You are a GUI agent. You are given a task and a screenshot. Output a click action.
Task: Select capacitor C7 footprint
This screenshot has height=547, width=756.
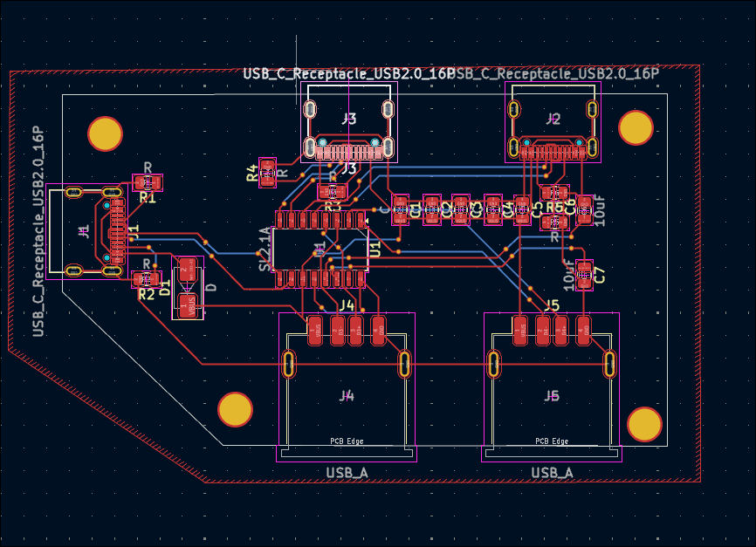click(x=585, y=274)
